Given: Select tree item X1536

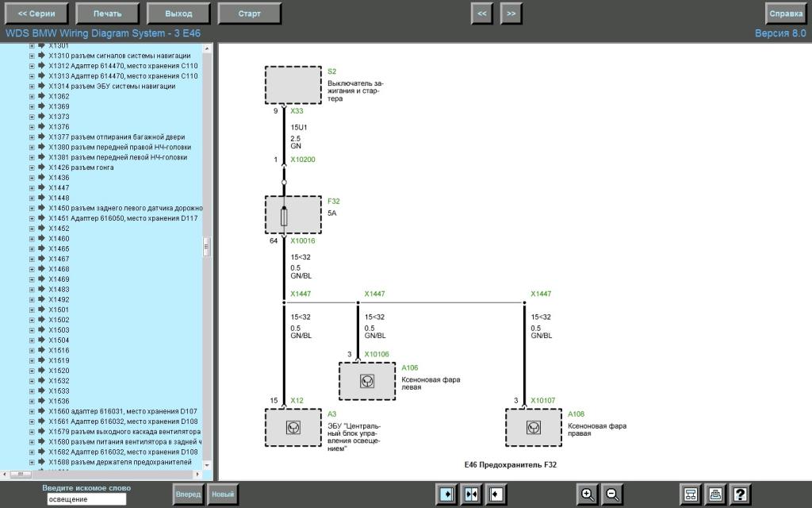Looking at the screenshot, I should [59, 401].
